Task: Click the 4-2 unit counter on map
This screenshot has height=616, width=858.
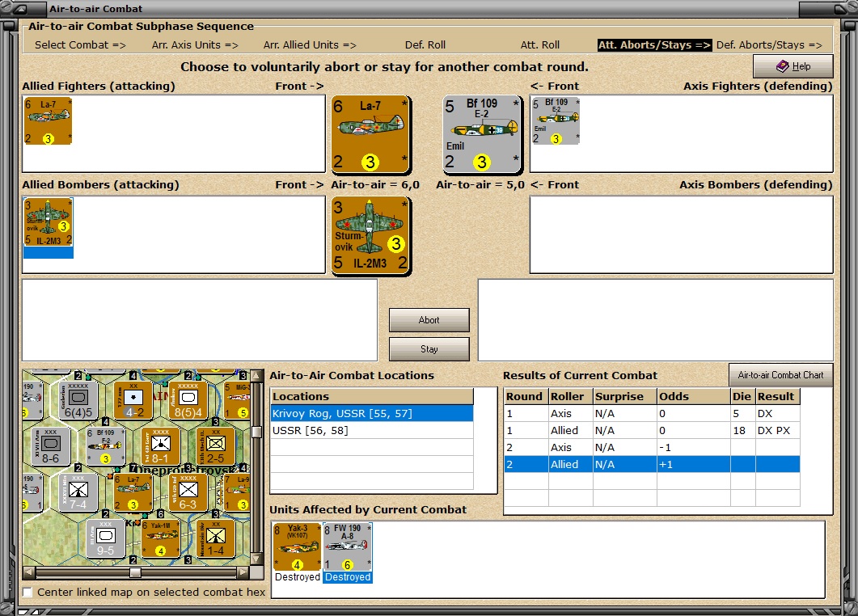Action: (133, 400)
